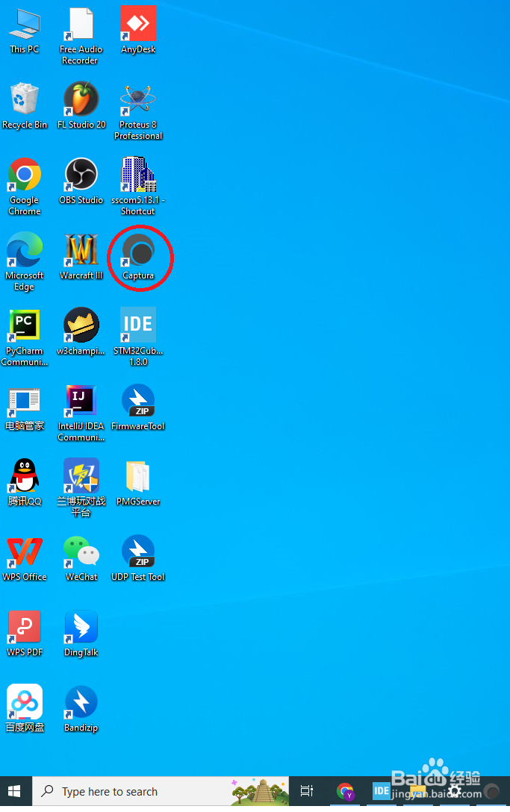Screen dimensions: 510x812
Task: Open File Explorer in the taskbar
Action: 417,791
